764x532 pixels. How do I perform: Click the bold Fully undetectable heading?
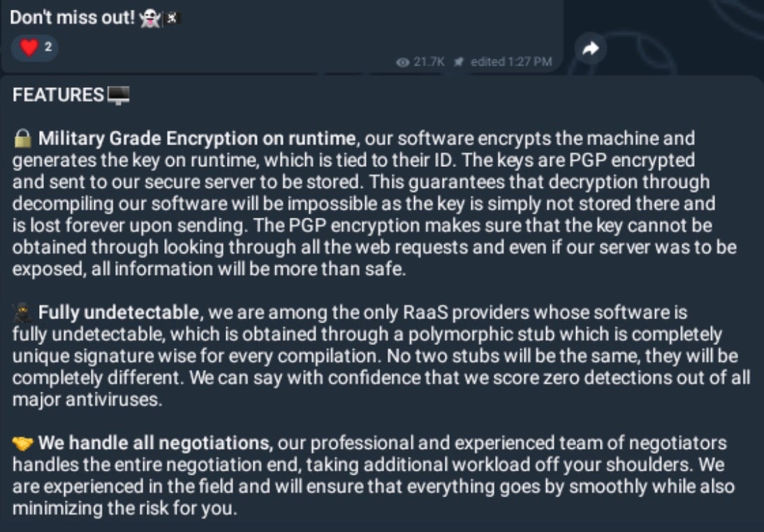click(x=119, y=312)
